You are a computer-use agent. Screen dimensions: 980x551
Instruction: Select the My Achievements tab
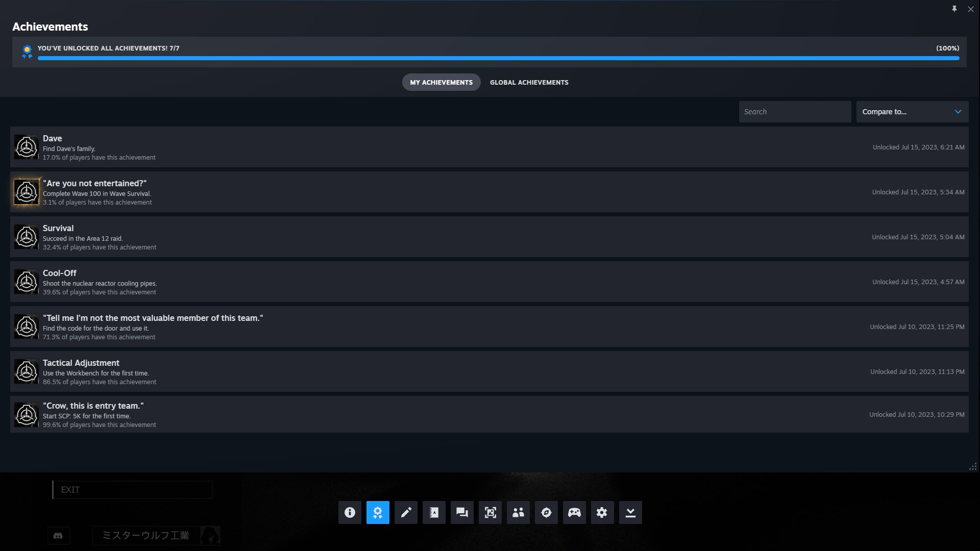tap(441, 82)
